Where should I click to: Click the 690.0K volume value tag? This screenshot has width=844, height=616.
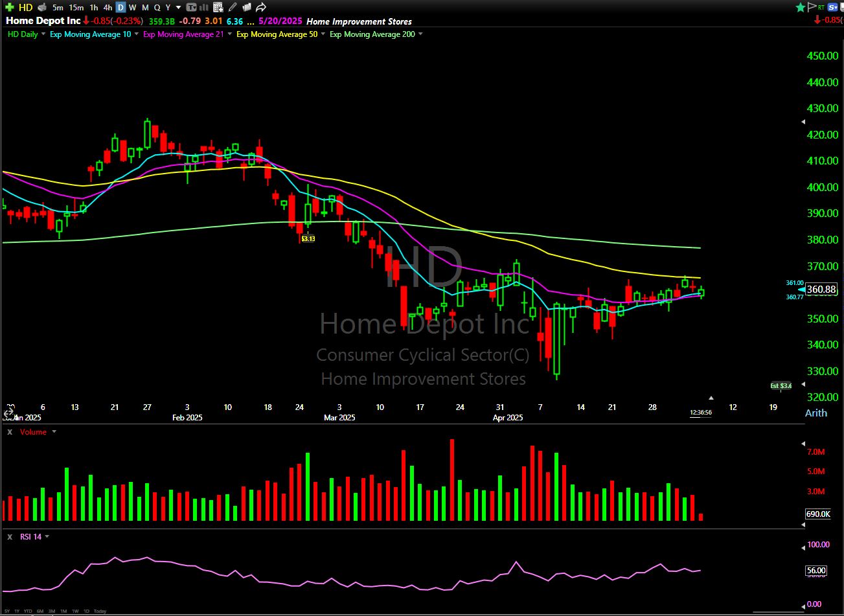click(818, 514)
